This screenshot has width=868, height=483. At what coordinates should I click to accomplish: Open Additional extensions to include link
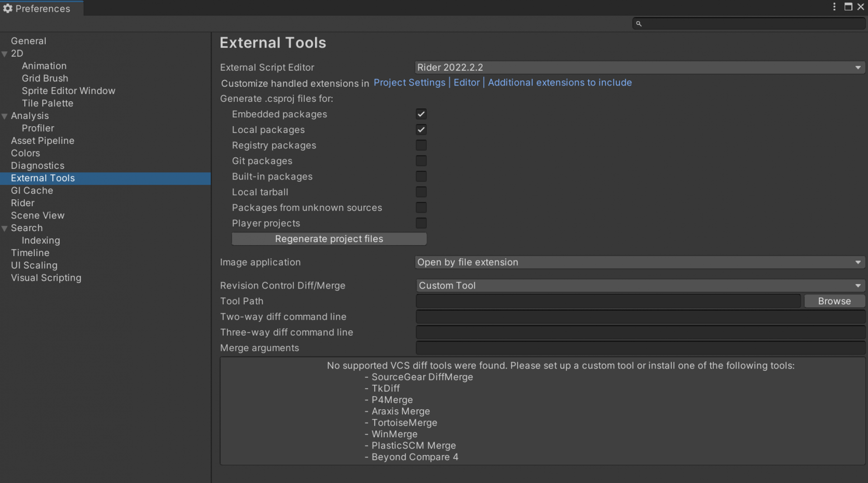(x=560, y=83)
